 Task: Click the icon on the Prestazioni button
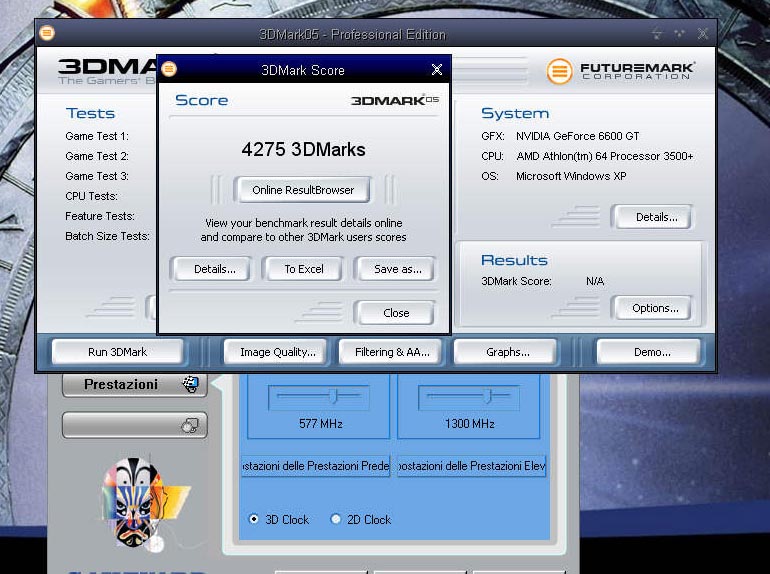[x=191, y=384]
